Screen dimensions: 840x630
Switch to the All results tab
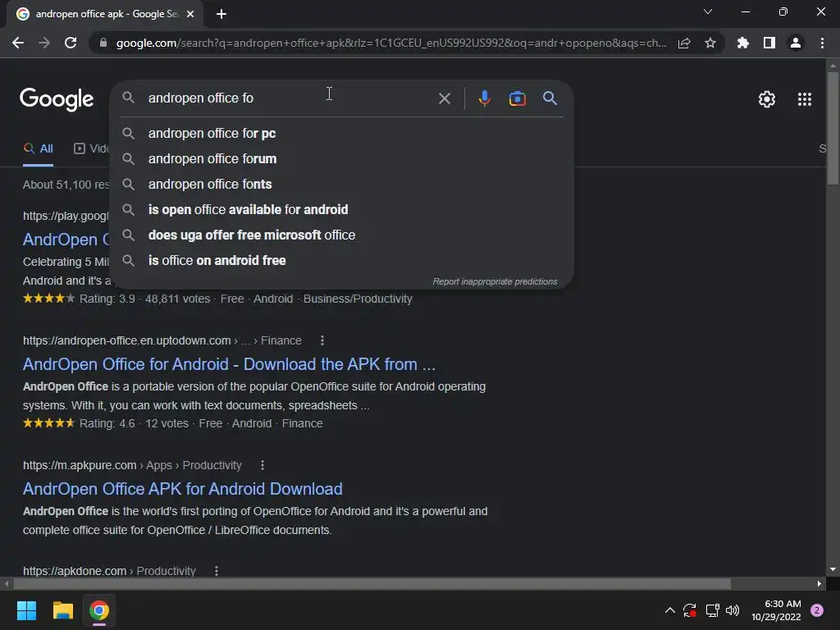(38, 149)
